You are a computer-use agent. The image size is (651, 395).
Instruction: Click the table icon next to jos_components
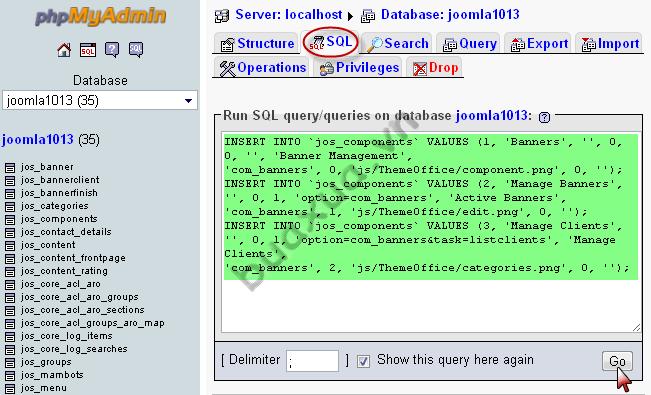[x=10, y=219]
